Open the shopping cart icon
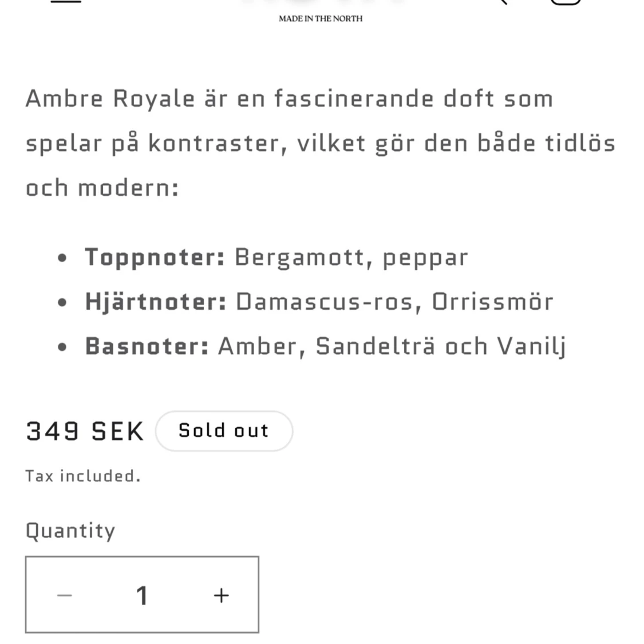 click(x=565, y=2)
